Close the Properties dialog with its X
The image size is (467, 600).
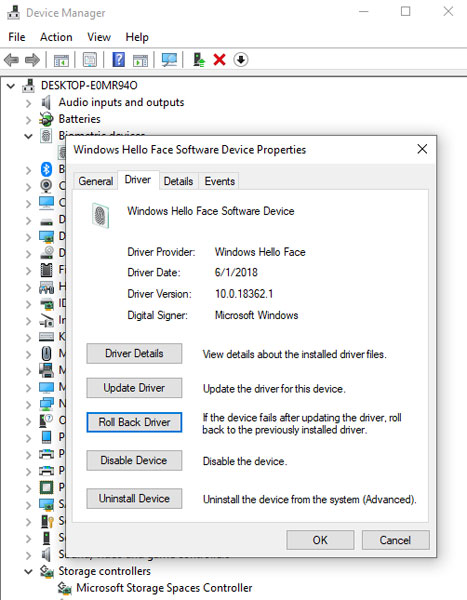point(422,149)
